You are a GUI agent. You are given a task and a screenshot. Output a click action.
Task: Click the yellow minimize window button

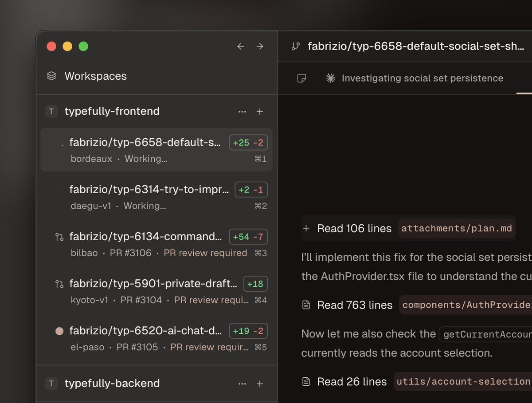coord(67,46)
